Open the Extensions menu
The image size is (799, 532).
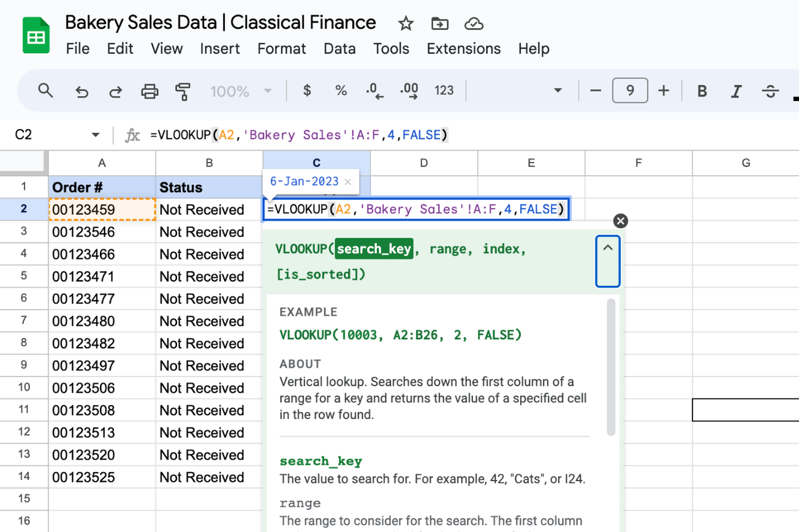click(x=463, y=48)
